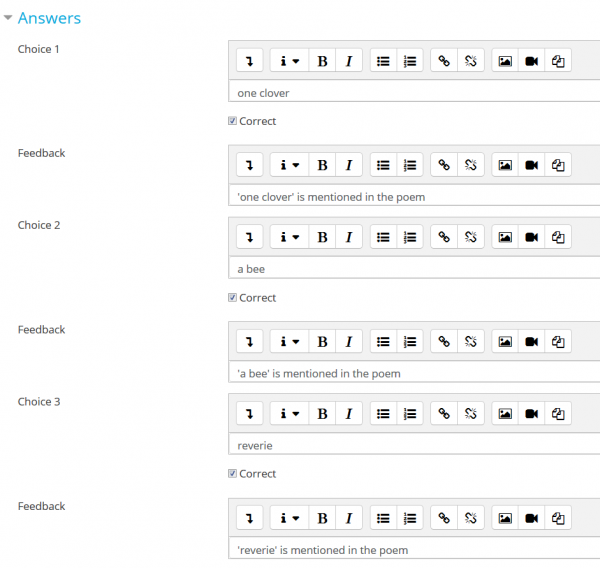Click manage files icon in Choice 2 editor
This screenshot has height=568, width=600.
click(x=558, y=237)
